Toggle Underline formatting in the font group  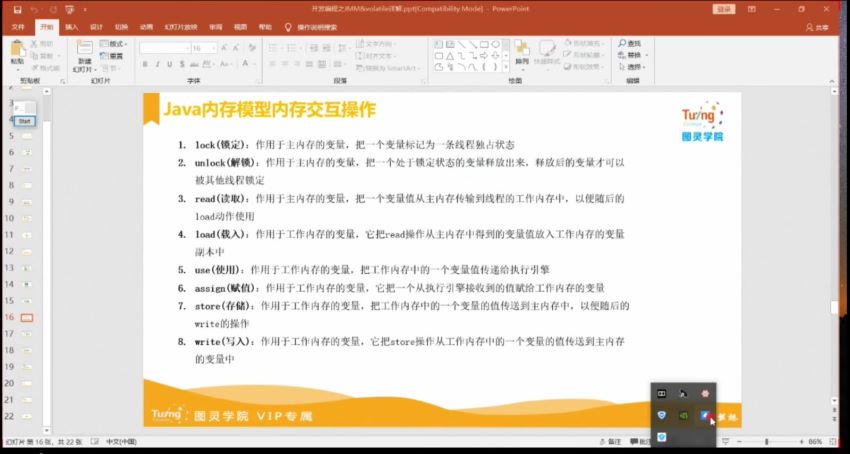point(169,64)
